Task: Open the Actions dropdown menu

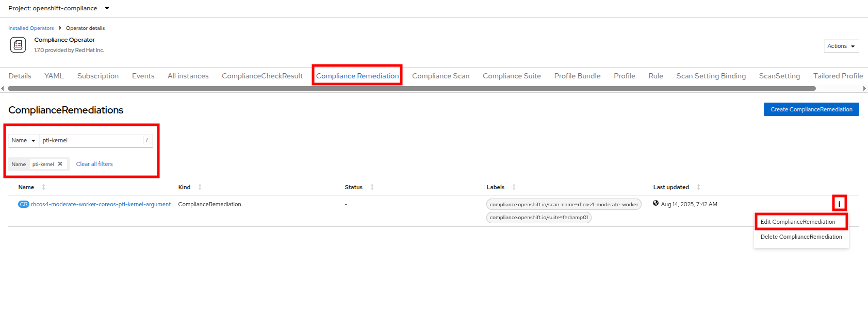Action: 841,46
